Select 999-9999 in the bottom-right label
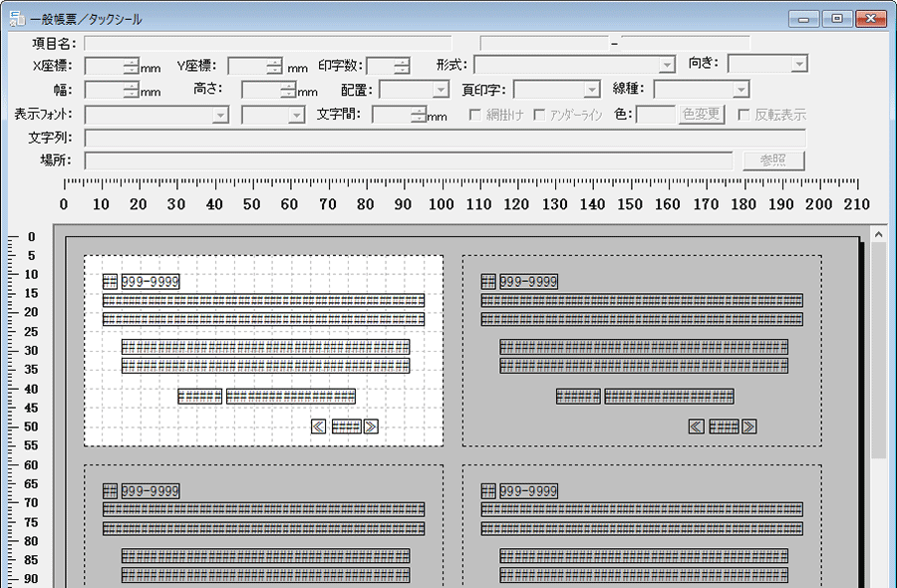The image size is (897, 588). (x=528, y=490)
